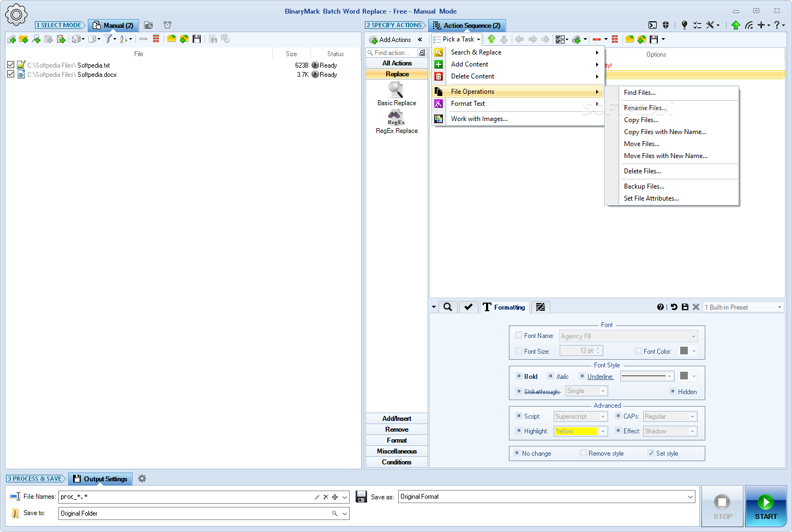Click the red clear-all file list icon
Viewport: 792px width, 532px height.
156,39
